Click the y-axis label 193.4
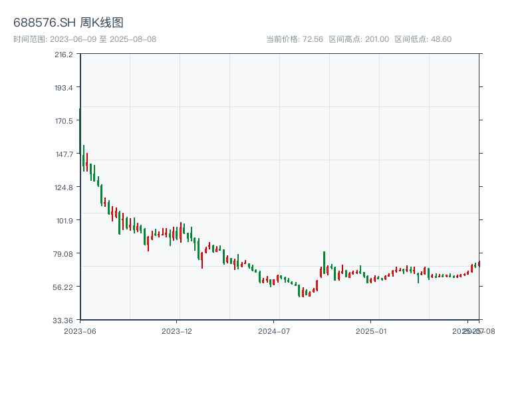The image size is (532, 399). pos(64,88)
